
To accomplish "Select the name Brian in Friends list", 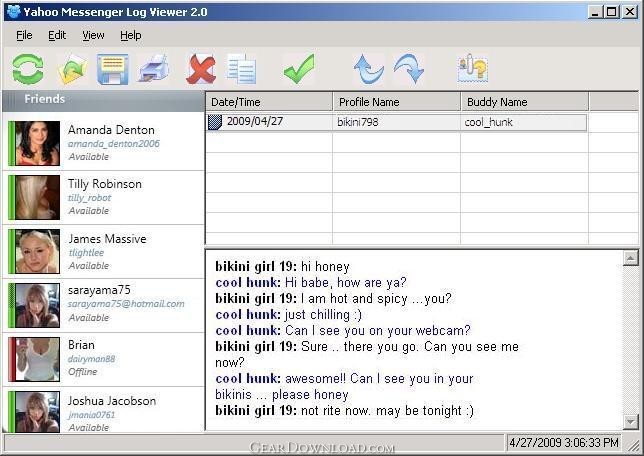I will point(81,345).
